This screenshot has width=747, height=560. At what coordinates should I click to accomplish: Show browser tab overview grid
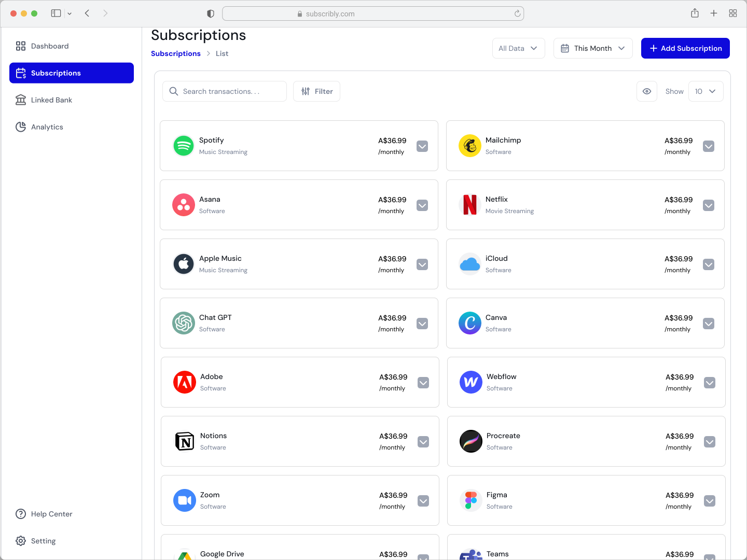733,13
